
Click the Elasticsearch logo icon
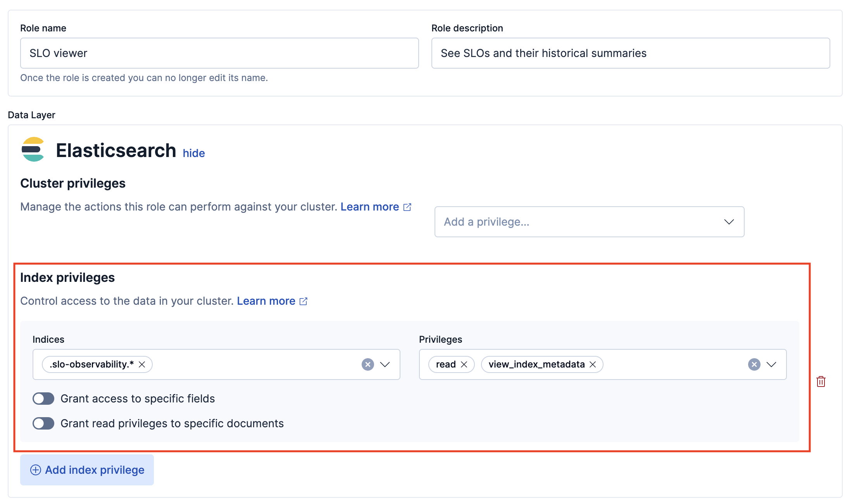[x=33, y=149]
